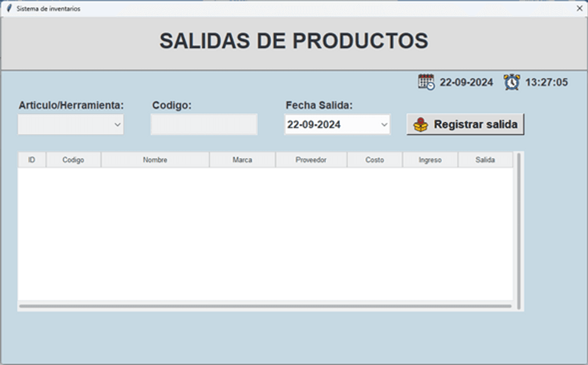Screen dimensions: 588x365
Task: Click the alarm clock icon
Action: tap(512, 82)
